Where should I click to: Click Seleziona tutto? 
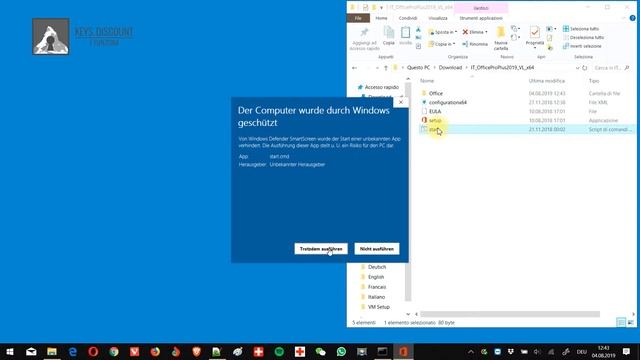pos(581,29)
